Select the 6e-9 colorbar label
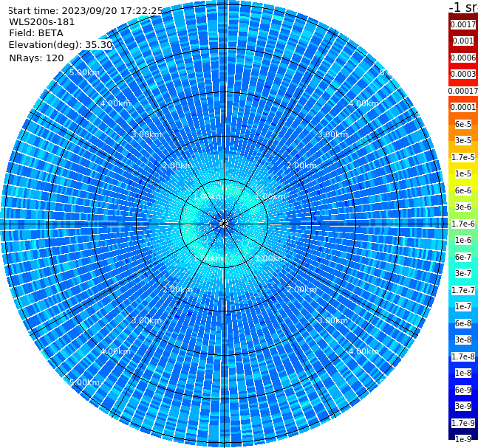The width and height of the screenshot is (478, 448). [463, 390]
